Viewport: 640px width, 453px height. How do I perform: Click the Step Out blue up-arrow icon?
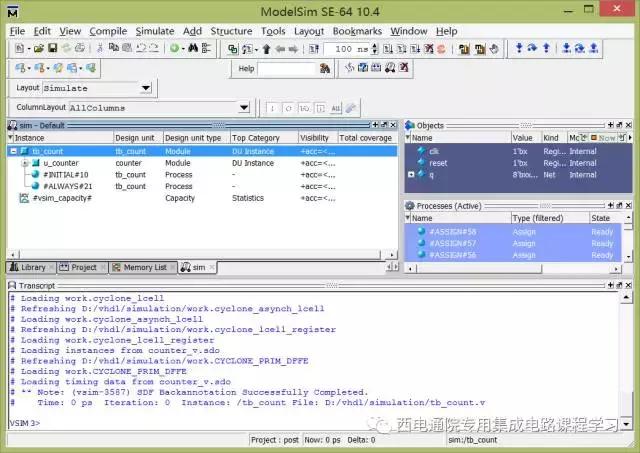tap(546, 48)
